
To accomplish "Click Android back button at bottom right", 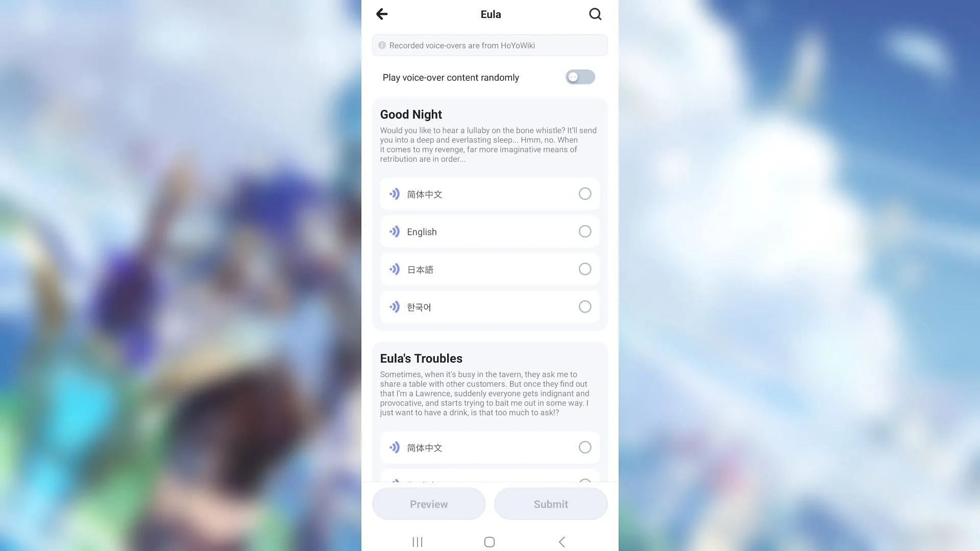I will [x=562, y=542].
